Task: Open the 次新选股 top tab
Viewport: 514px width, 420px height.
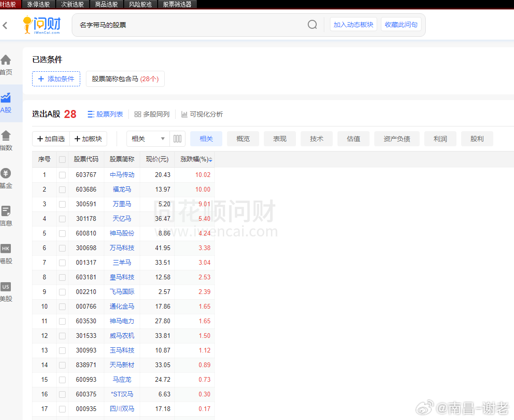Action: point(72,4)
